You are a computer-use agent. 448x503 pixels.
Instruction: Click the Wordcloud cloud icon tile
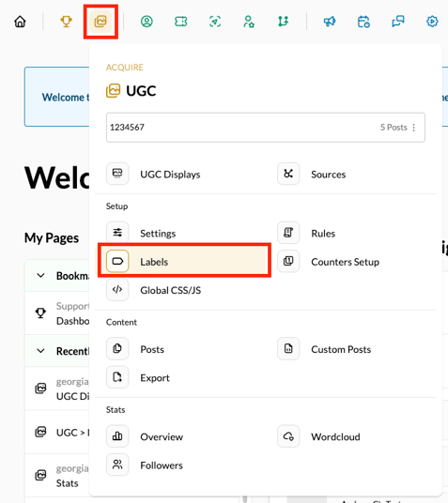click(x=288, y=436)
